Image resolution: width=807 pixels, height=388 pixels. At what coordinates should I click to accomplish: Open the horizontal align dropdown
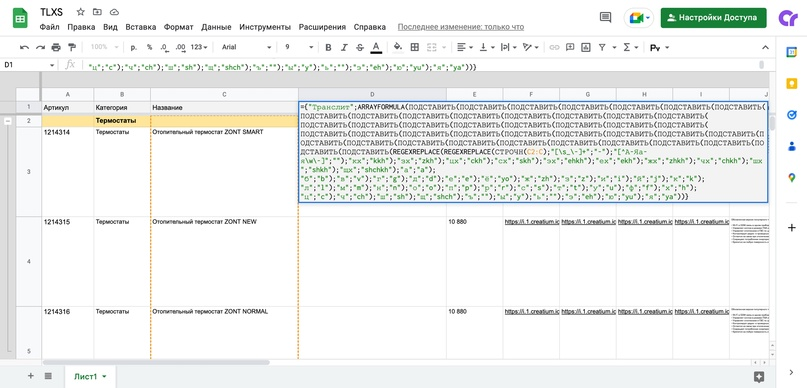pos(465,47)
